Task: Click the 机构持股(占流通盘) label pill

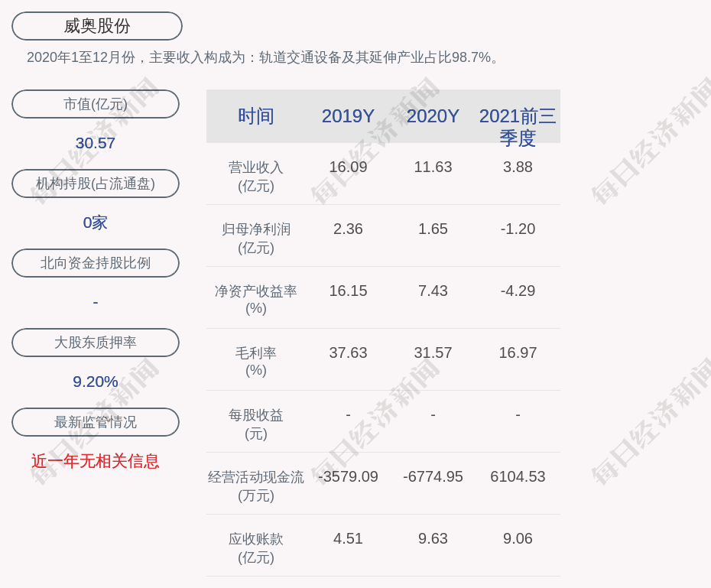Action: (96, 184)
